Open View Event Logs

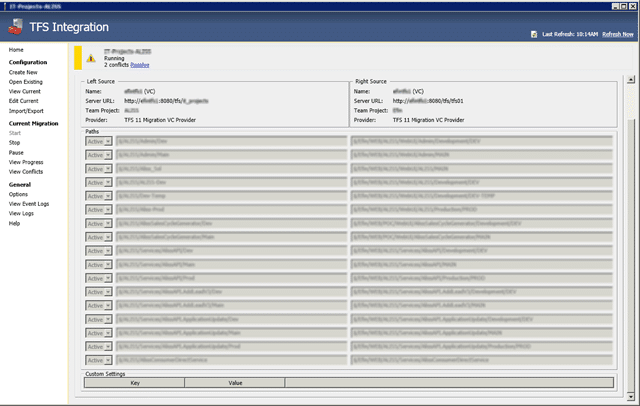[29, 204]
